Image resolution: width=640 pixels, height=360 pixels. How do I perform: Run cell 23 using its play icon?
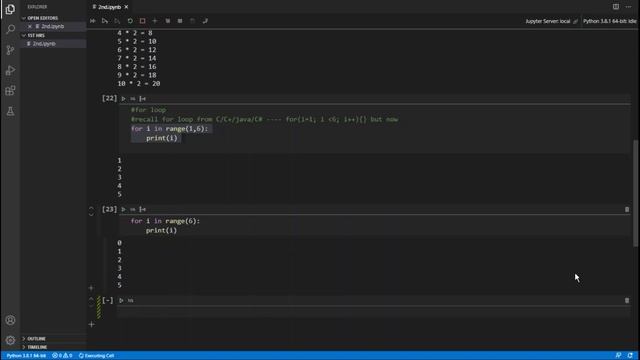pyautogui.click(x=123, y=209)
